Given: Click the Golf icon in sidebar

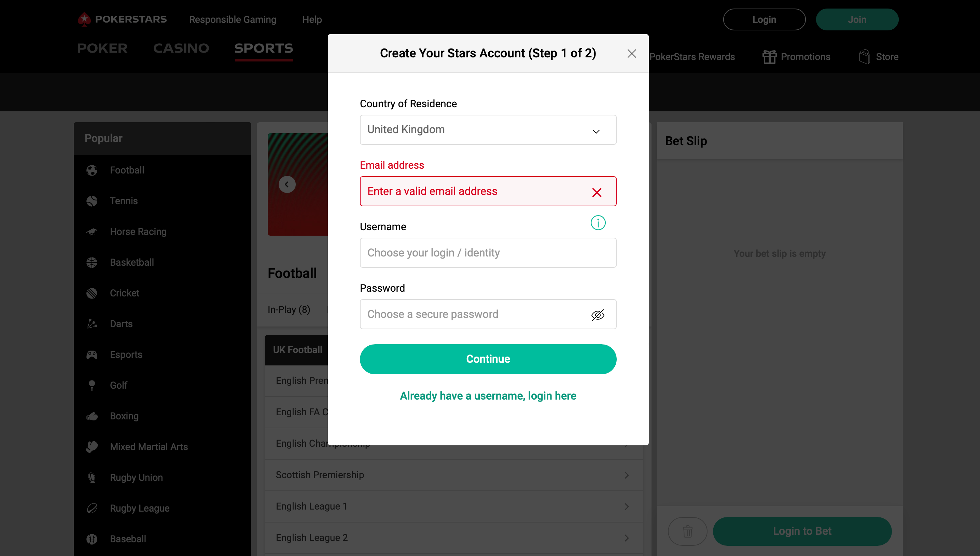Looking at the screenshot, I should pyautogui.click(x=92, y=385).
